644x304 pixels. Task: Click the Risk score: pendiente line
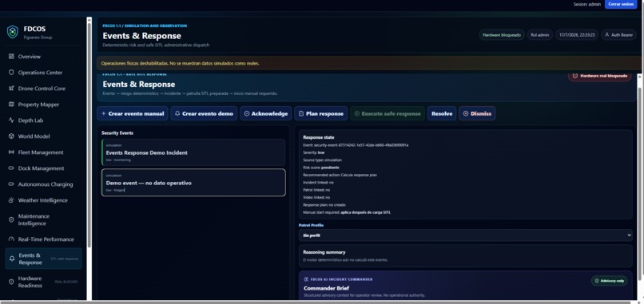click(x=321, y=168)
